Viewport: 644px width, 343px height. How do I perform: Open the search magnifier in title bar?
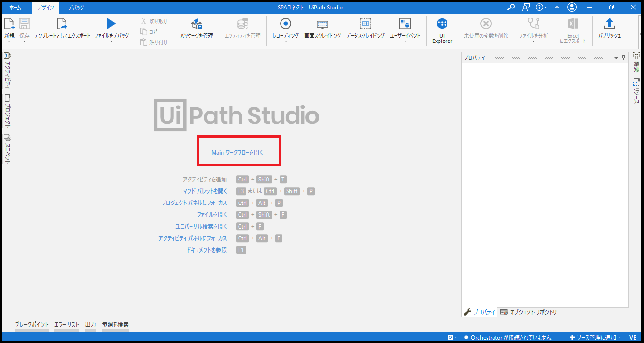[x=511, y=8]
